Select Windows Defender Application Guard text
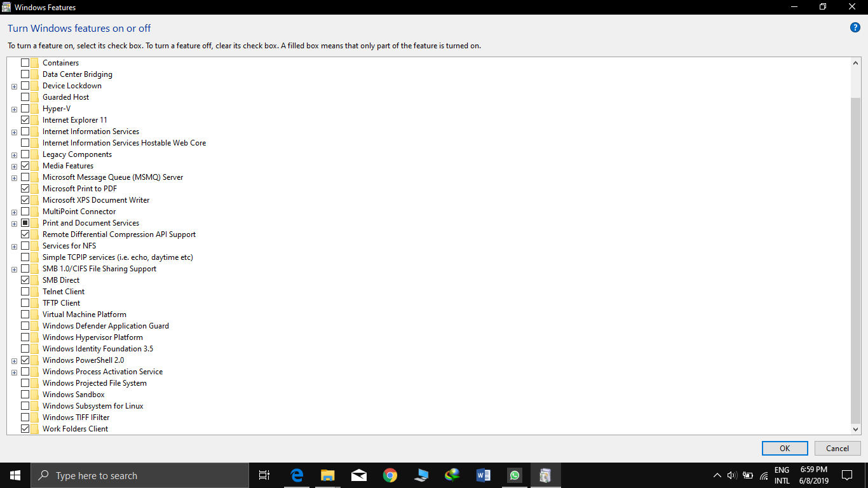This screenshot has width=868, height=488. coord(105,326)
